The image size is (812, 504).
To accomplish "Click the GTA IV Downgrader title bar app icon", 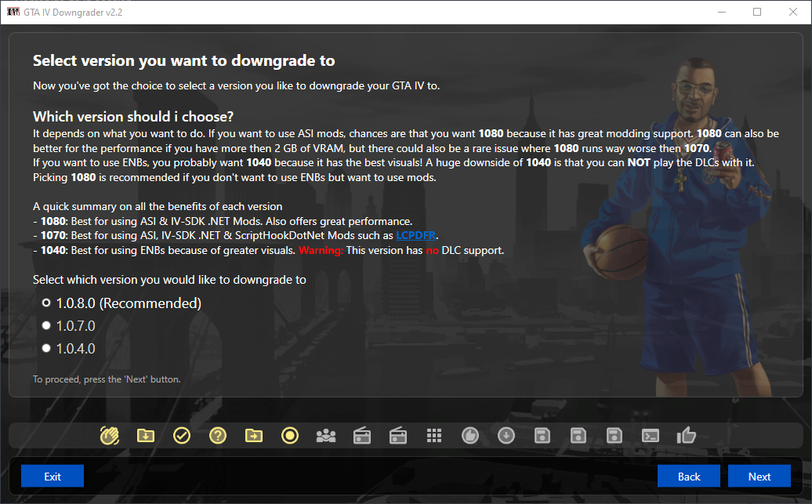I will click(x=13, y=12).
